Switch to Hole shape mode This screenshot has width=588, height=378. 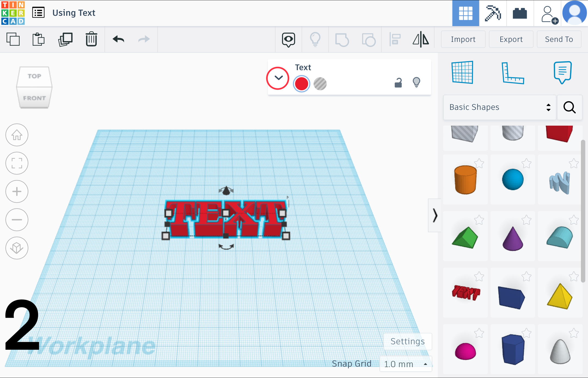(320, 84)
